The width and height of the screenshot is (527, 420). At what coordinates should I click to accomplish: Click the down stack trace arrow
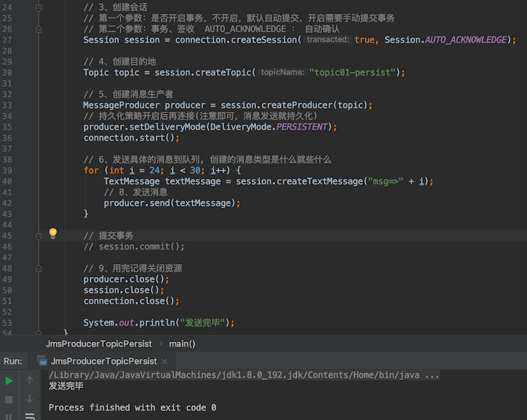coord(30,399)
